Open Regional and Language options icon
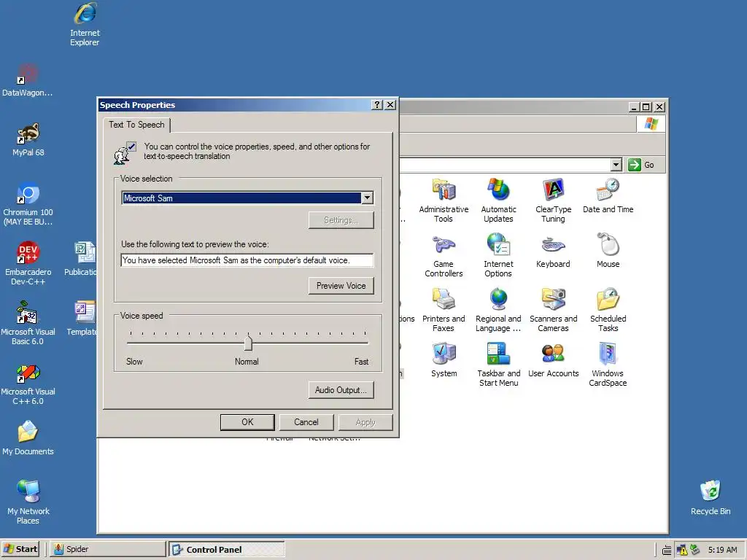Image resolution: width=747 pixels, height=560 pixels. (x=498, y=310)
